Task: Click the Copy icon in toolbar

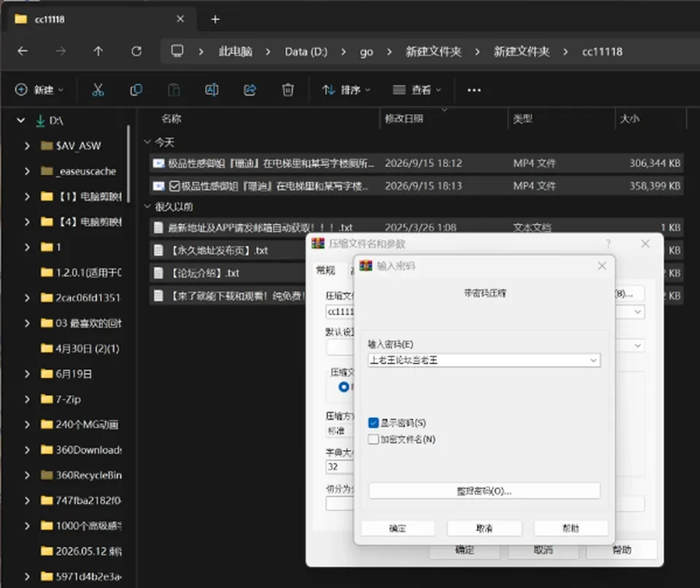Action: pyautogui.click(x=136, y=90)
